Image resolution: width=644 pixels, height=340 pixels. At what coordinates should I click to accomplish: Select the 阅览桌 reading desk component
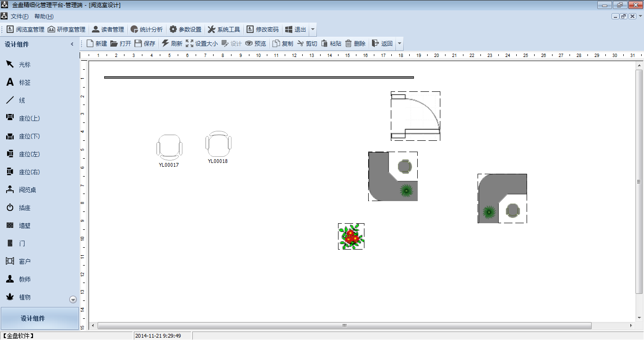pyautogui.click(x=21, y=190)
